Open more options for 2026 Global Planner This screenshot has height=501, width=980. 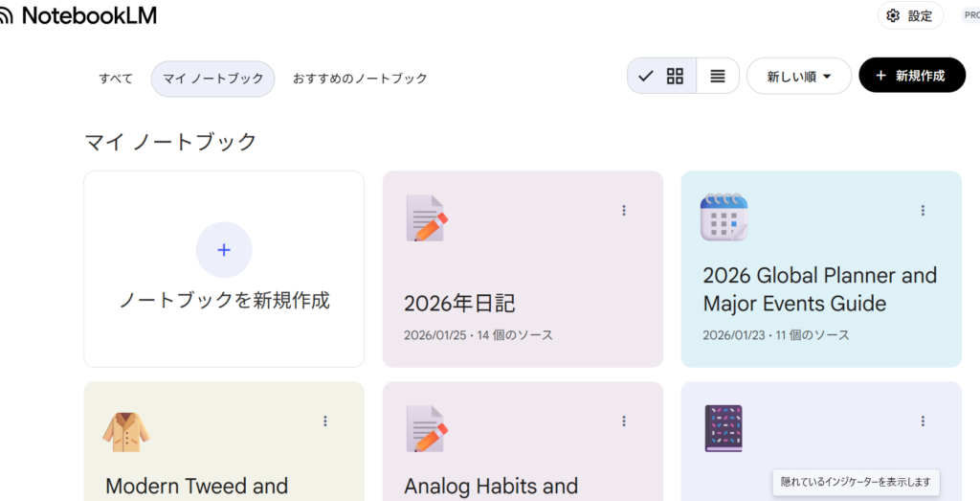pyautogui.click(x=923, y=211)
